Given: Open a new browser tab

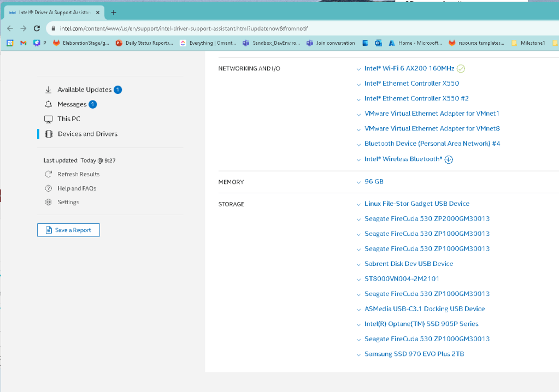Looking at the screenshot, I should pyautogui.click(x=113, y=13).
